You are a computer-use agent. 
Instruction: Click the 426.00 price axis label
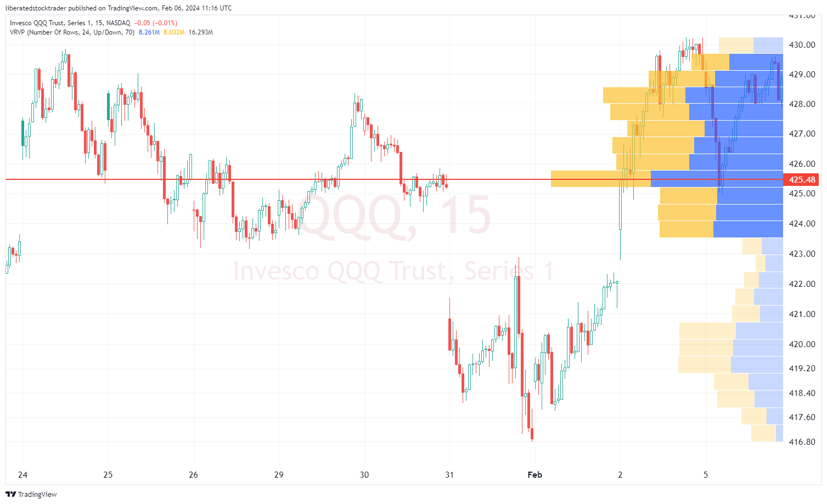tap(802, 163)
